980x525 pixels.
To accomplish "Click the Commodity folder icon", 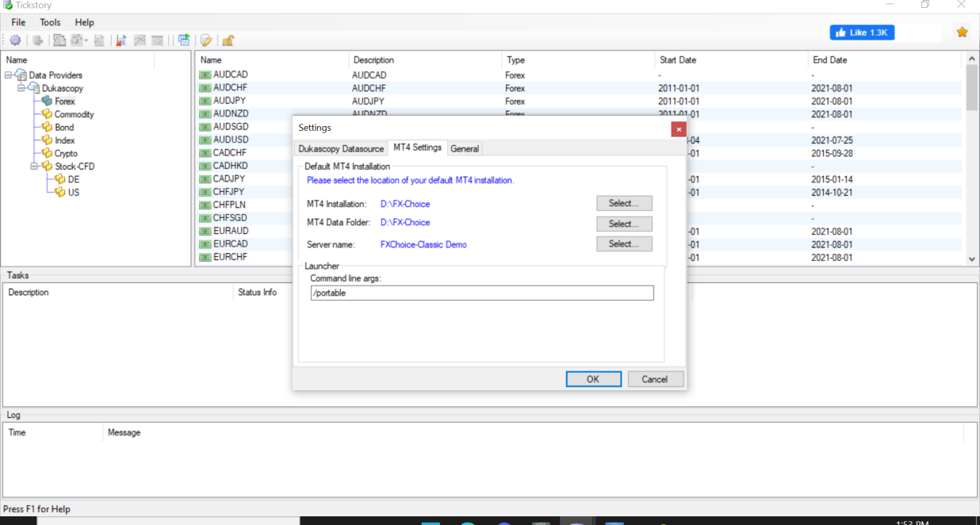I will (x=47, y=114).
